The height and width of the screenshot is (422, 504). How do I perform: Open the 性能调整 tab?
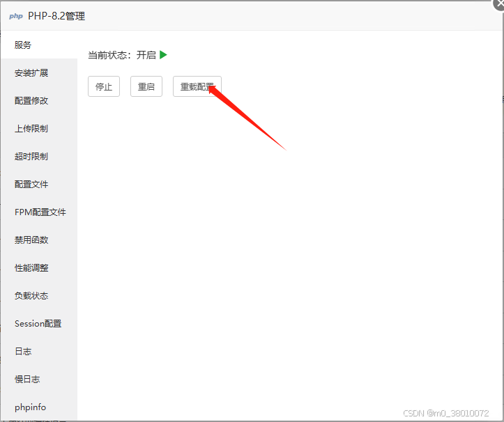pyautogui.click(x=39, y=268)
